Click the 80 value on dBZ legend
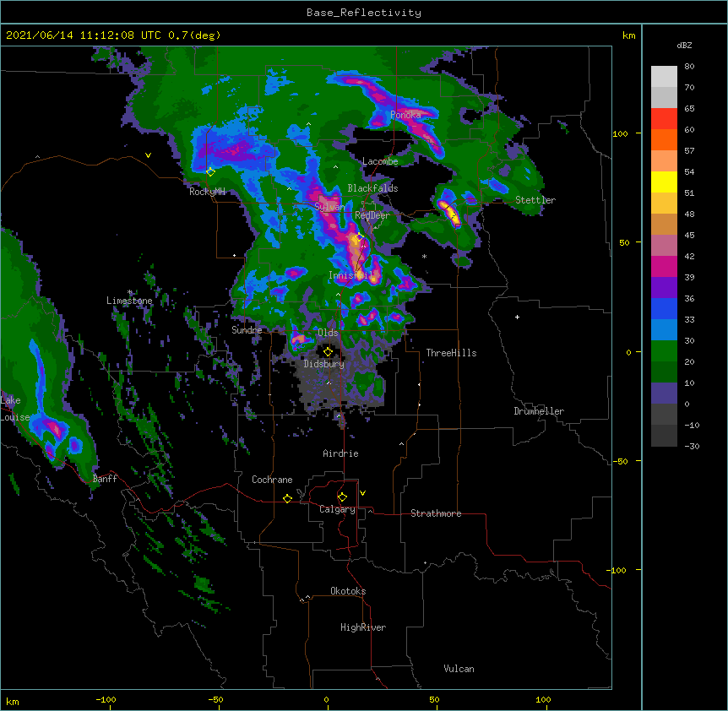This screenshot has width=728, height=711. (x=689, y=67)
